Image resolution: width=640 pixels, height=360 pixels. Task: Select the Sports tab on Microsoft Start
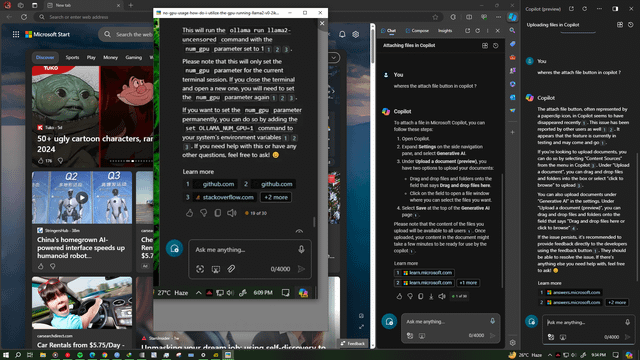[72, 58]
